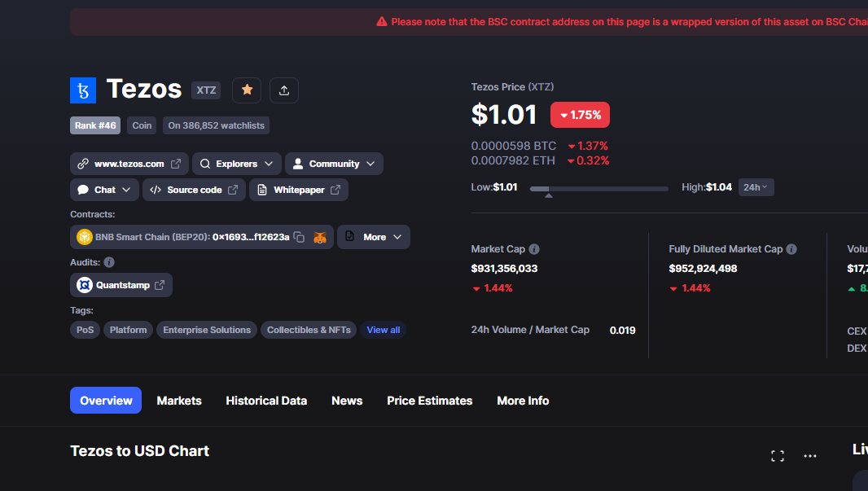
Task: Toggle the watchlist star for Tezos
Action: click(x=247, y=90)
